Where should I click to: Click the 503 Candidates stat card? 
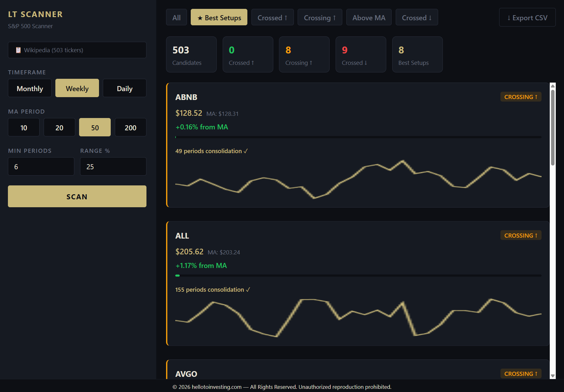coord(191,54)
